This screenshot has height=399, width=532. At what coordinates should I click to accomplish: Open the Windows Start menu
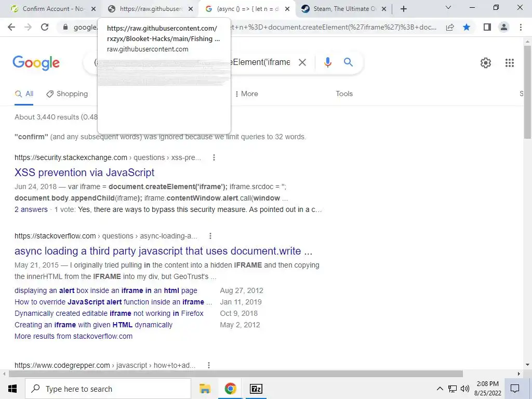[x=12, y=389]
